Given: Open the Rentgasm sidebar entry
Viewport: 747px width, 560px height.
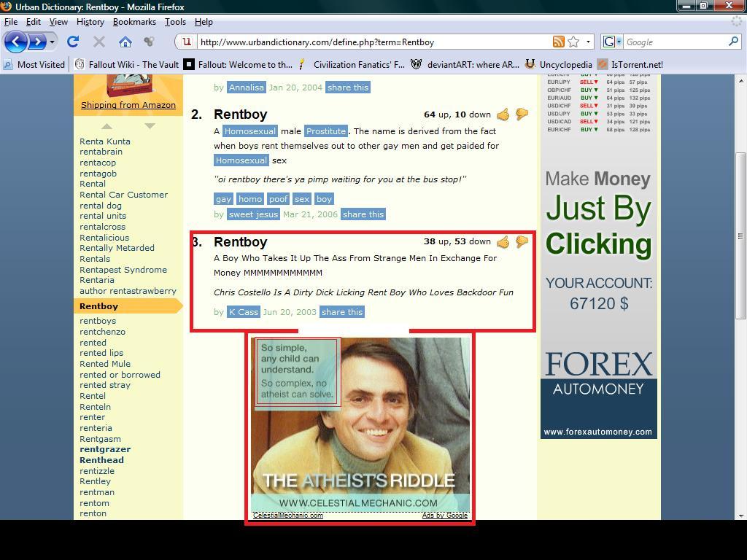Looking at the screenshot, I should coord(100,439).
